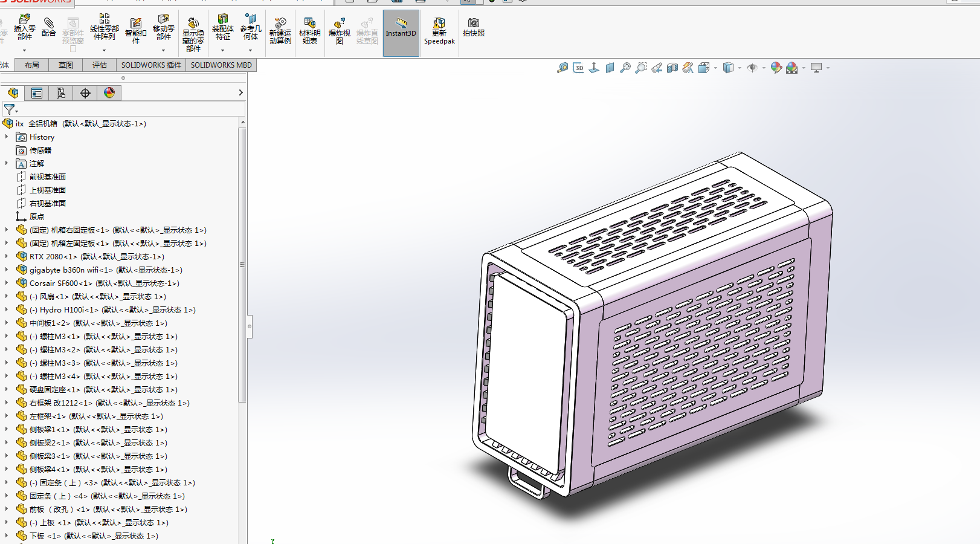The height and width of the screenshot is (544, 980).
Task: Click the measure tape search icon in view toolbar
Action: (x=563, y=68)
